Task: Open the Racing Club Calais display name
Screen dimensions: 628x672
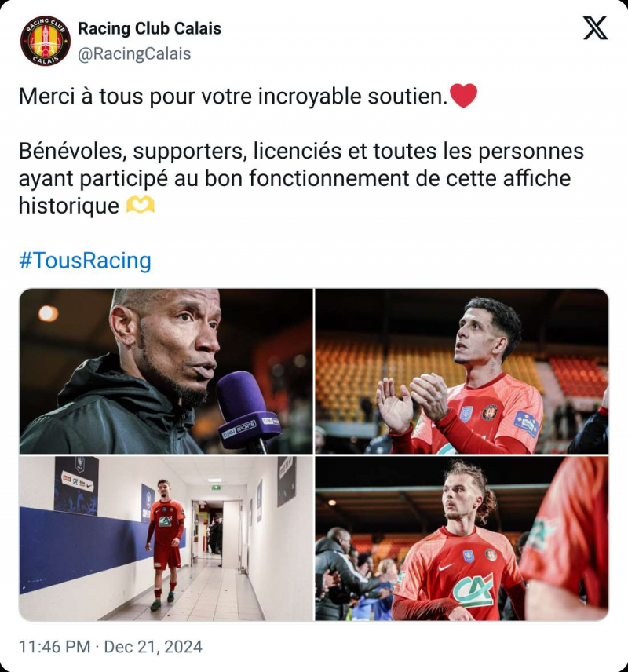Action: coord(150,29)
